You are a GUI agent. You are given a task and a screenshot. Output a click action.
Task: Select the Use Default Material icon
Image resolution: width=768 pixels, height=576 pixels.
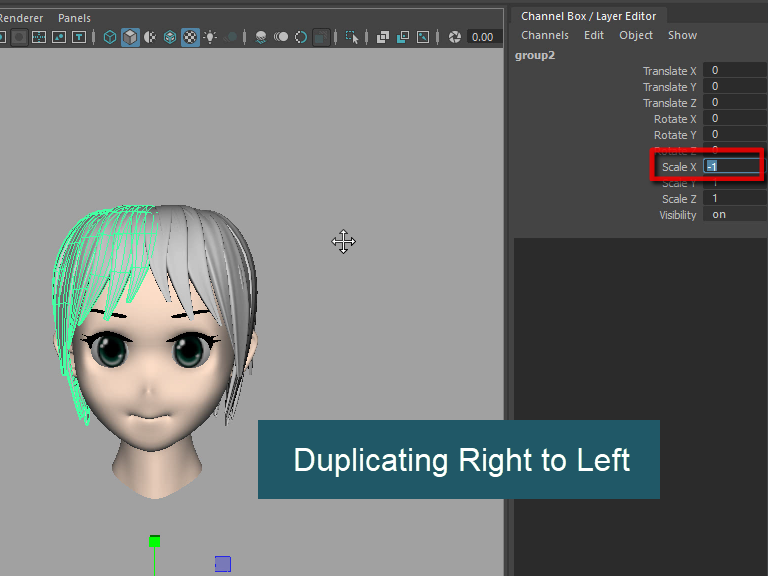tap(150, 37)
